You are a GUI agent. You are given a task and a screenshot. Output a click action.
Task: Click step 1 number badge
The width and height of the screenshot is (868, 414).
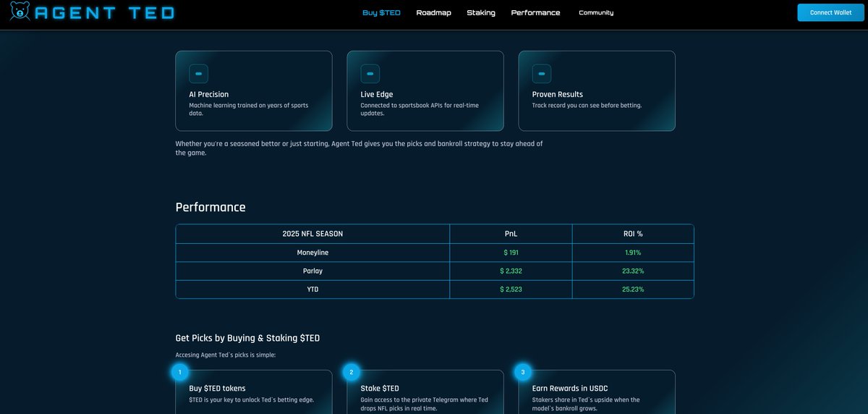click(179, 372)
